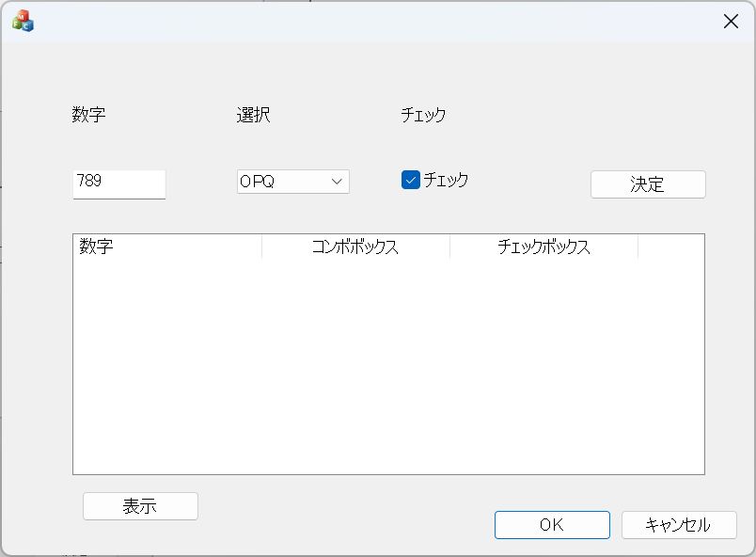The width and height of the screenshot is (756, 557).
Task: Click the チェック heading label above the checkbox
Action: pyautogui.click(x=423, y=116)
